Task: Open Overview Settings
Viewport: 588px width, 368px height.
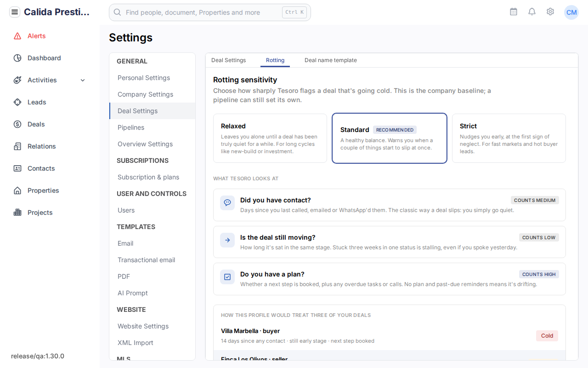Action: click(153, 144)
